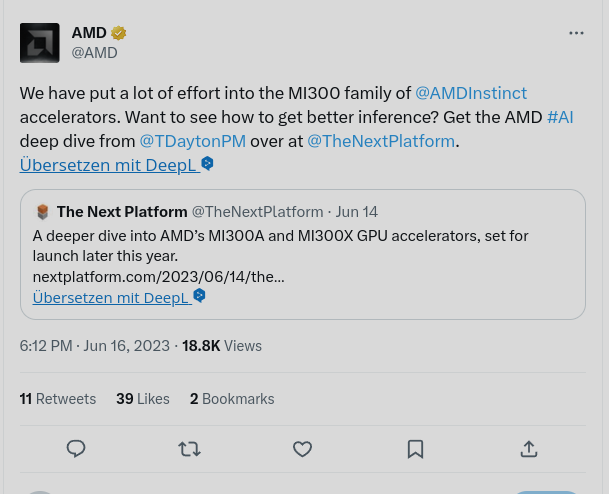
Task: Retweet this AMD post
Action: click(189, 449)
